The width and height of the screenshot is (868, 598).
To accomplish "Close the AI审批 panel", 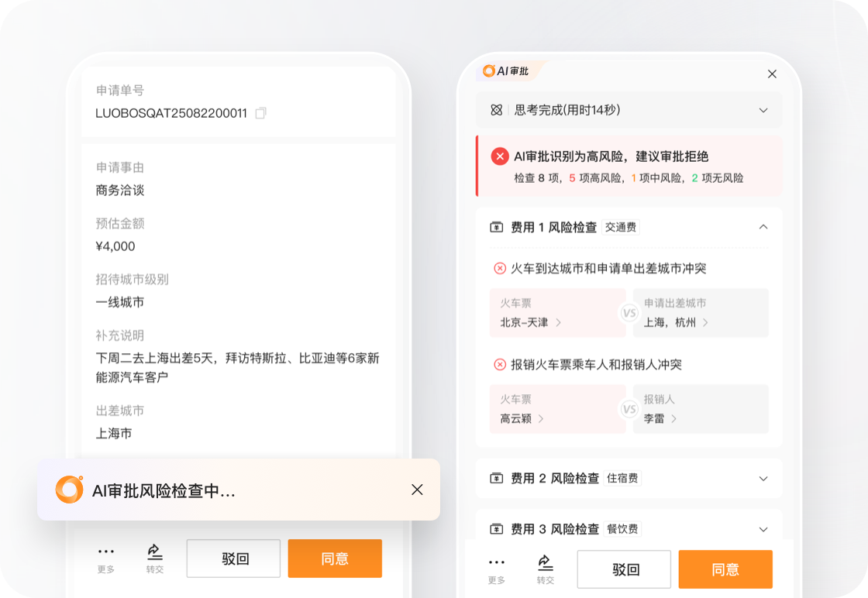I will pyautogui.click(x=772, y=74).
